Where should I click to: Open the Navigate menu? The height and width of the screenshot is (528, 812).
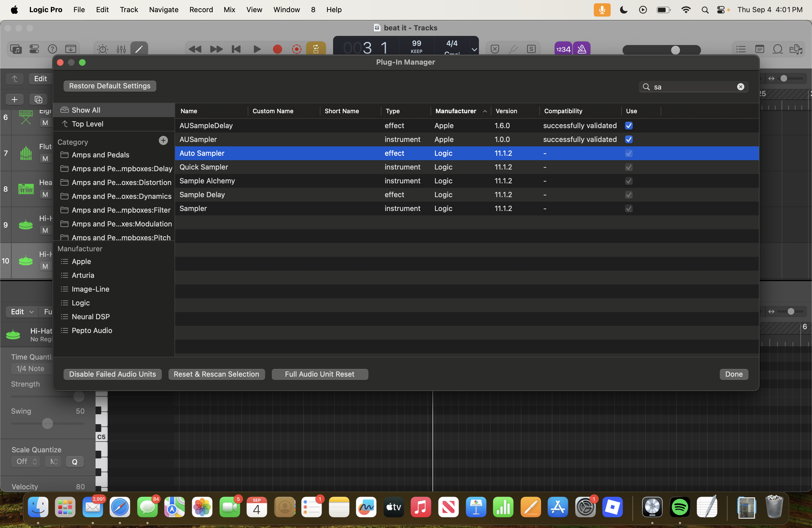click(164, 10)
